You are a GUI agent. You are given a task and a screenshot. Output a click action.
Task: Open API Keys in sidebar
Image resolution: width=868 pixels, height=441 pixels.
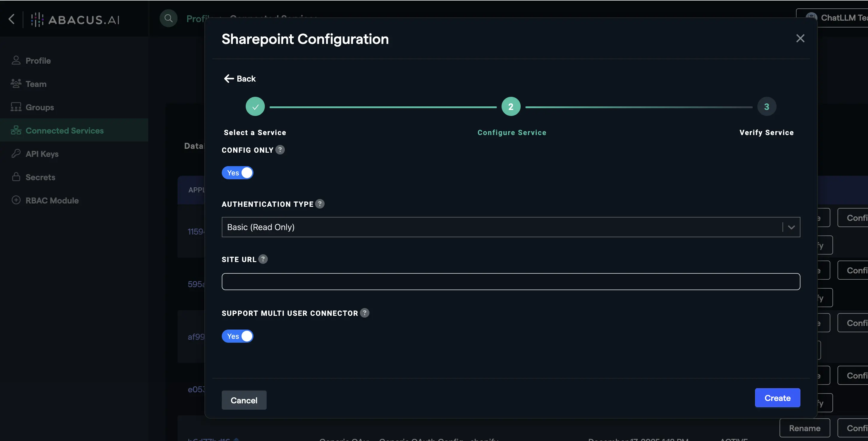click(42, 154)
